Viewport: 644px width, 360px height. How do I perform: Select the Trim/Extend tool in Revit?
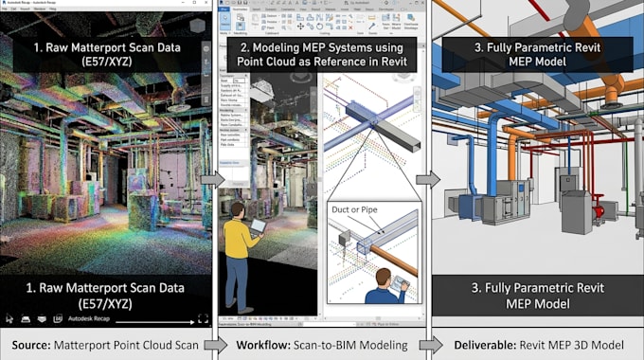point(329,27)
